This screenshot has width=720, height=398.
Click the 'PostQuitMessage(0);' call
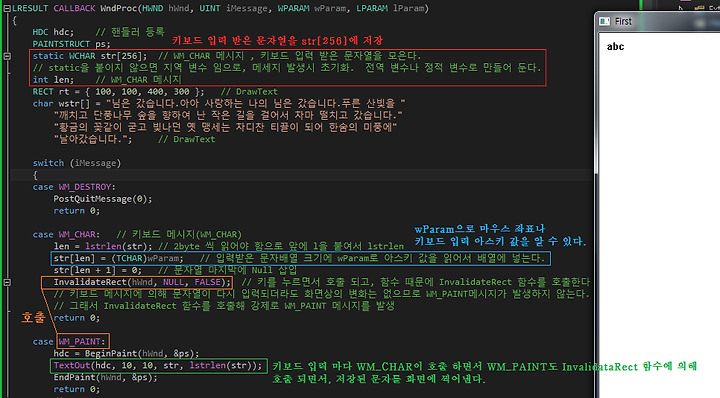tap(103, 199)
